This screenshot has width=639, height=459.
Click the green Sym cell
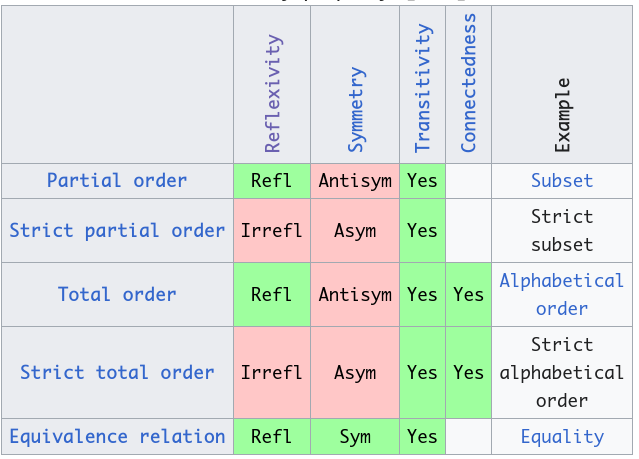pyautogui.click(x=355, y=437)
